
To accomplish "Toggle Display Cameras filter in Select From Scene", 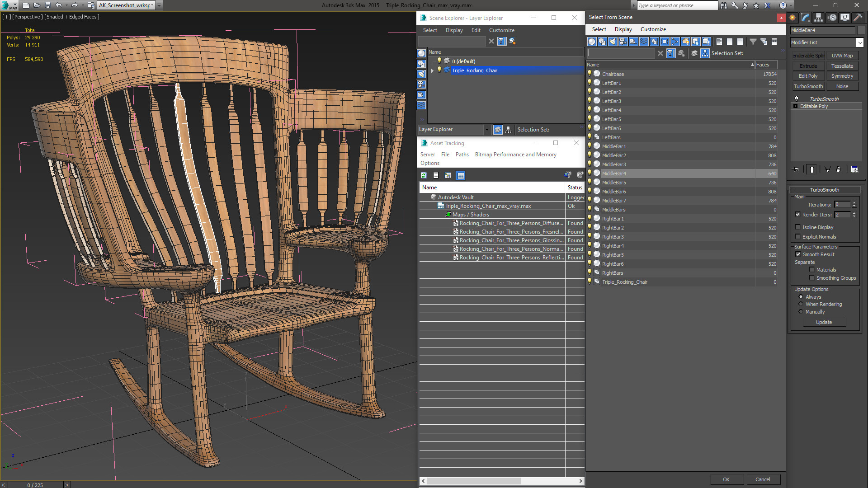I will (x=623, y=42).
